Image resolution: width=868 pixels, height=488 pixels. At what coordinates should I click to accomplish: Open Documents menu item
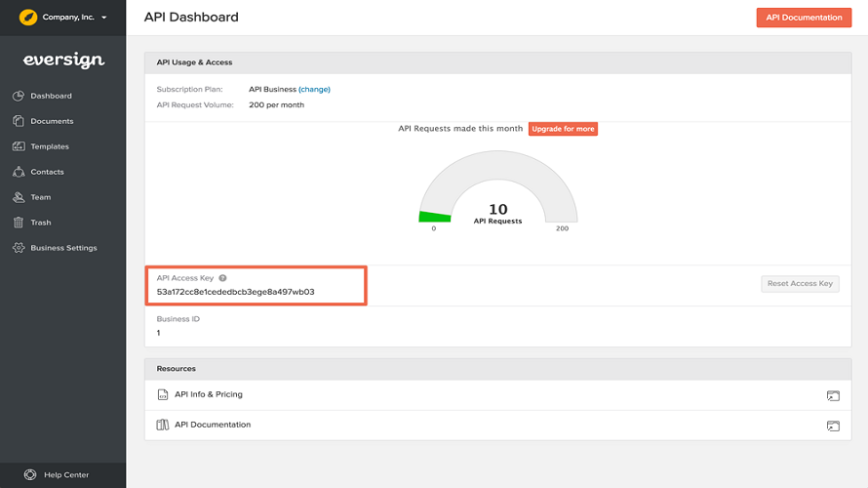tap(52, 121)
